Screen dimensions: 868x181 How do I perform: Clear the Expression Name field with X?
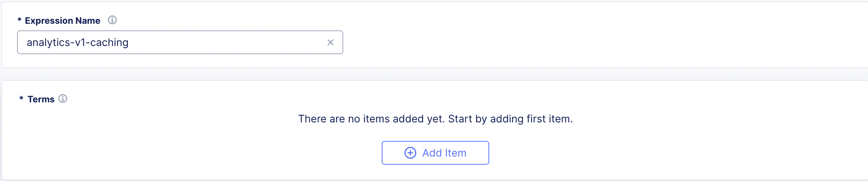tap(330, 42)
